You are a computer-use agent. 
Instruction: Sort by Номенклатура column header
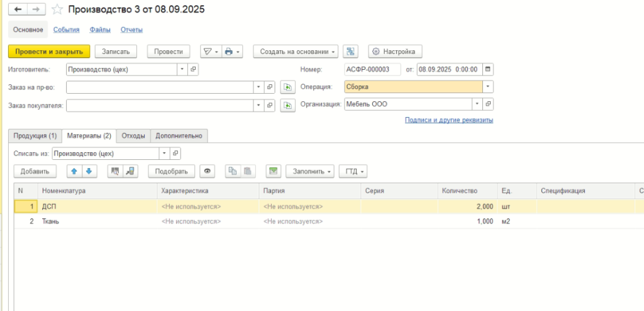coord(97,191)
